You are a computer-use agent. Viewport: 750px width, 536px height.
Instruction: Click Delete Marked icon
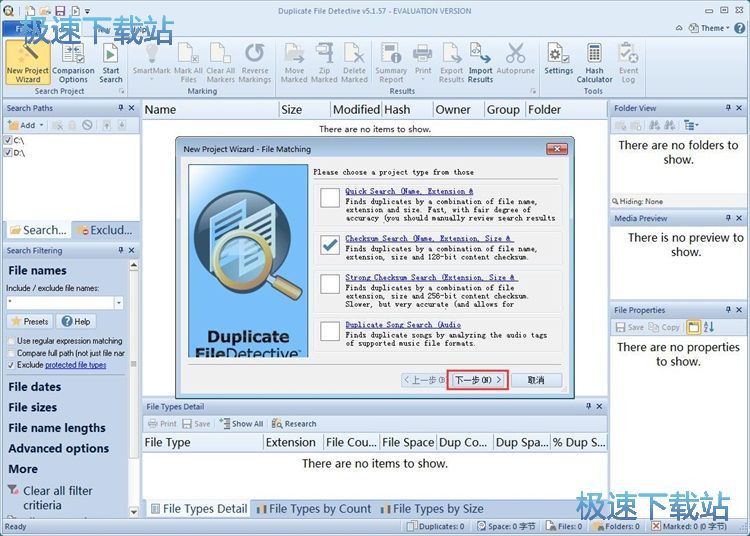coord(354,62)
